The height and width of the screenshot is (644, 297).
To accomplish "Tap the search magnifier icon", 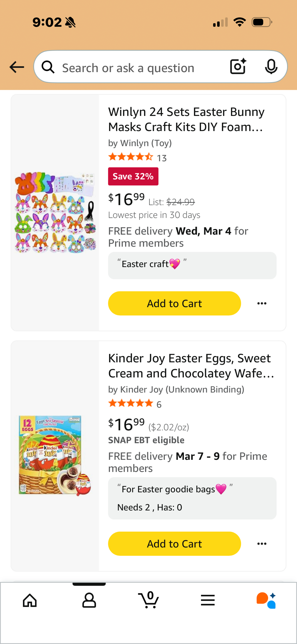I will [x=48, y=67].
